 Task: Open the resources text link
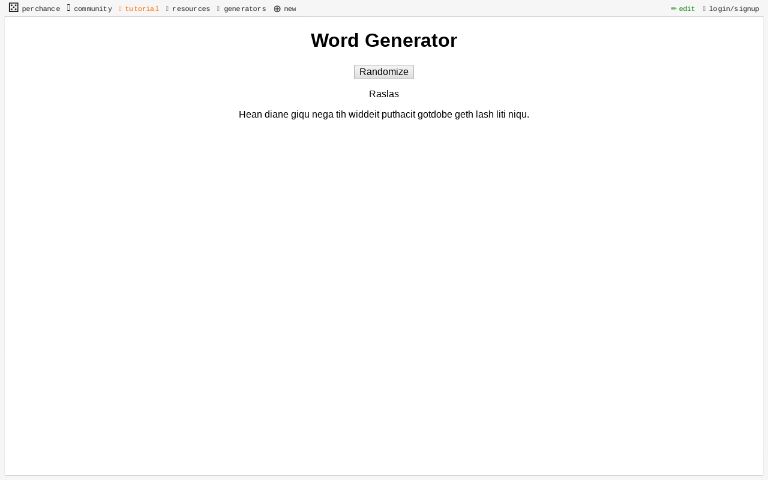[x=191, y=9]
